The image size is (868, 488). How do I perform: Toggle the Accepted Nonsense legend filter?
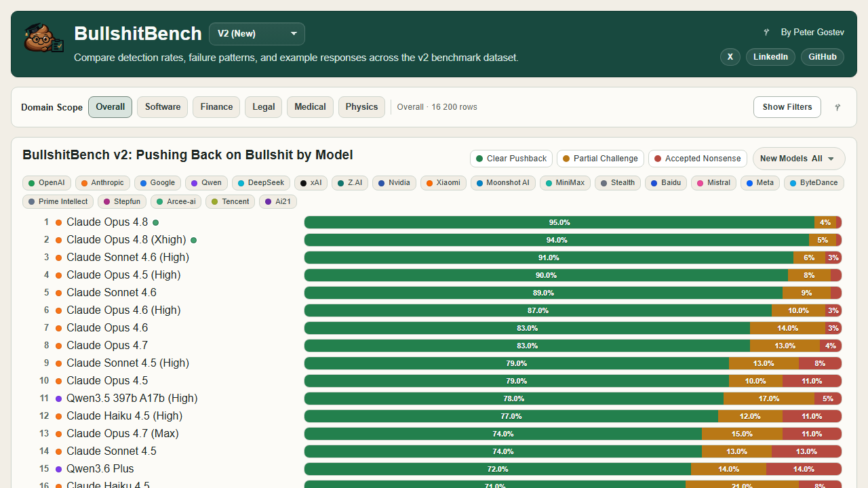coord(697,159)
